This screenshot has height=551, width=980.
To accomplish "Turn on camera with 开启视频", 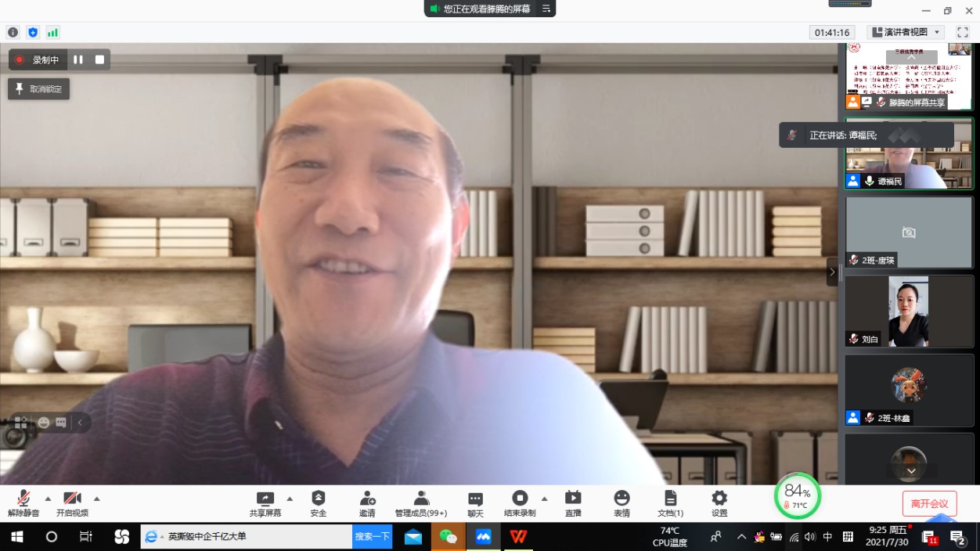I will (x=72, y=499).
